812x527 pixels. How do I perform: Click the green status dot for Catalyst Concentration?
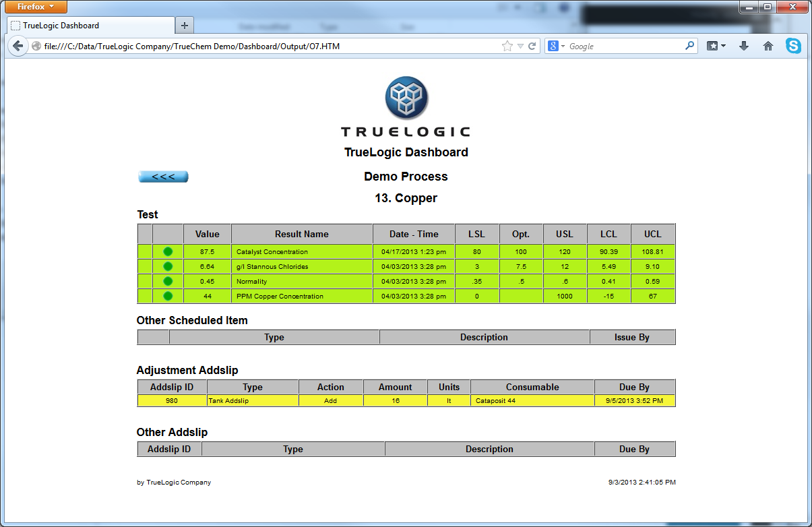(x=168, y=252)
